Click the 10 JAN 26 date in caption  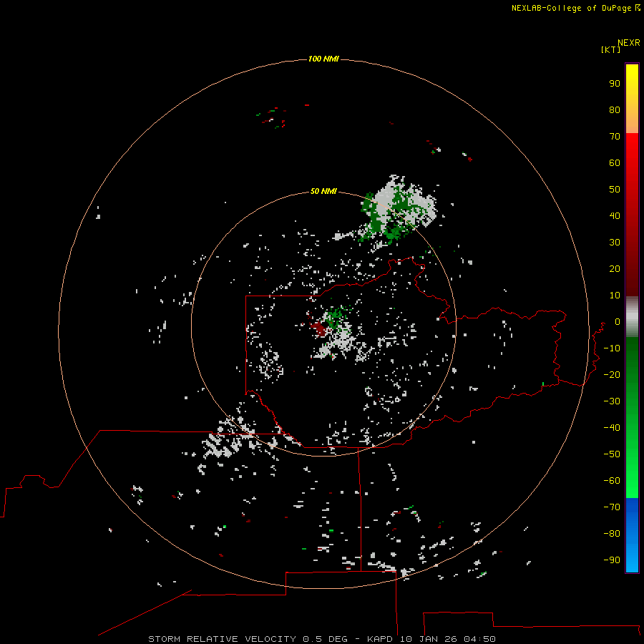[429, 639]
